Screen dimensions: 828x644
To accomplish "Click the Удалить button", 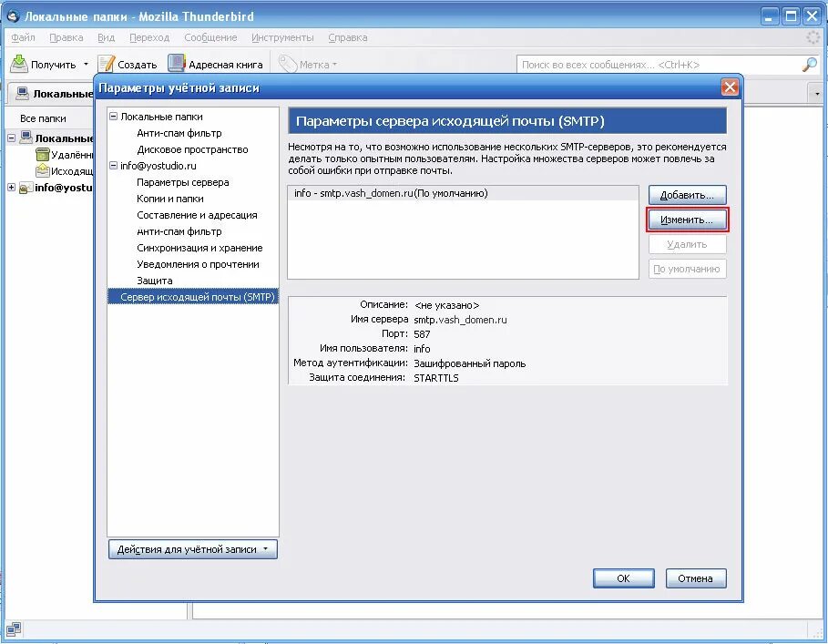I will tap(687, 244).
